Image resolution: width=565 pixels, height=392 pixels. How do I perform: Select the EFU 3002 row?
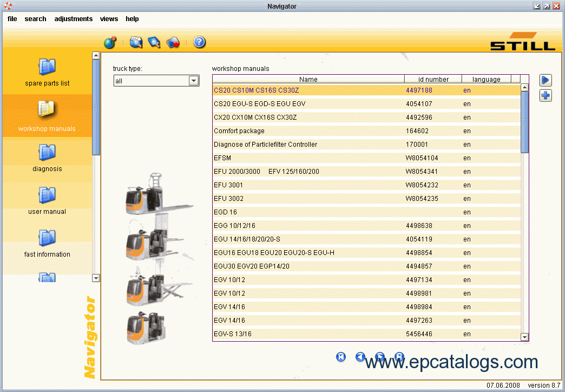pos(367,198)
